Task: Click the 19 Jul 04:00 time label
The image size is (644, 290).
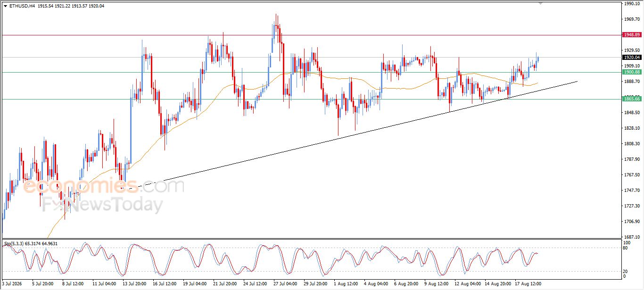Action: click(x=195, y=284)
